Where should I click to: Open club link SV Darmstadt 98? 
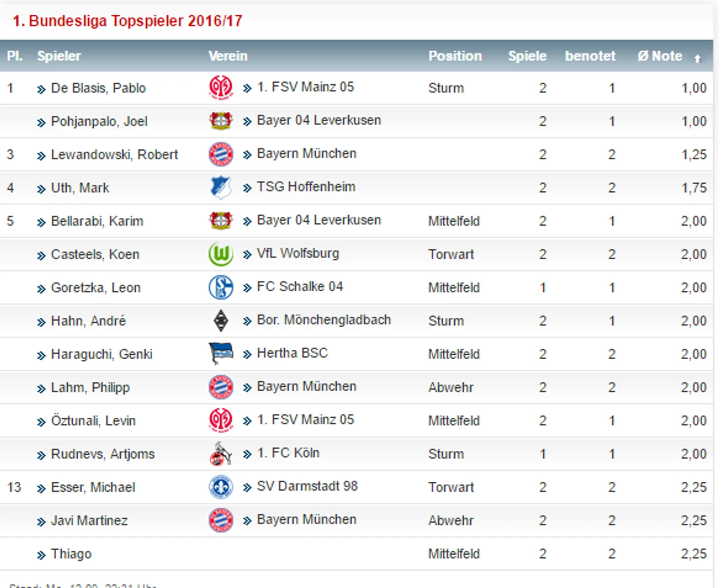[307, 486]
